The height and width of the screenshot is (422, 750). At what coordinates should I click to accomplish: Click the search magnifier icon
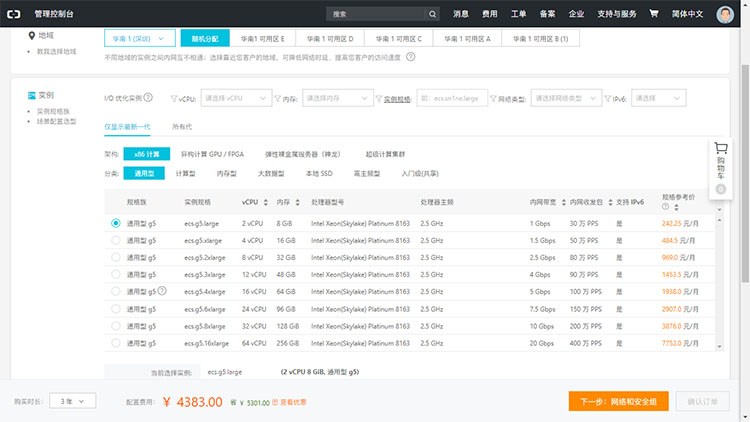432,14
